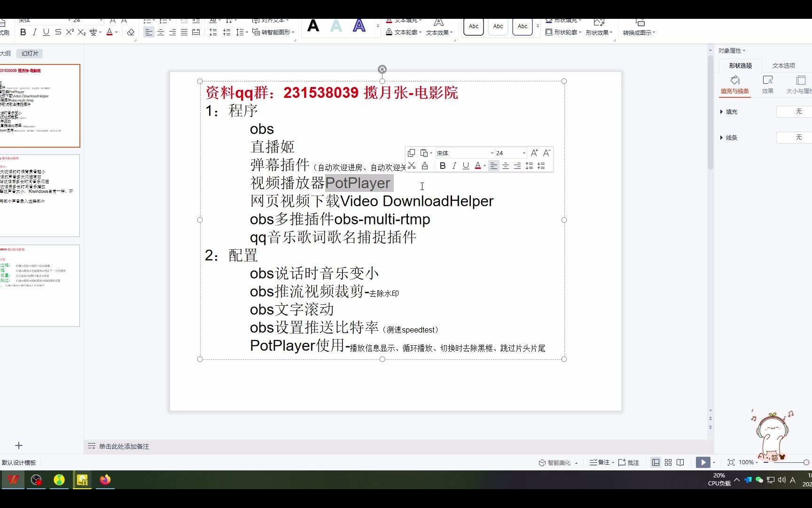This screenshot has height=508, width=812.
Task: Select the purple outlined text style A
Action: click(359, 26)
